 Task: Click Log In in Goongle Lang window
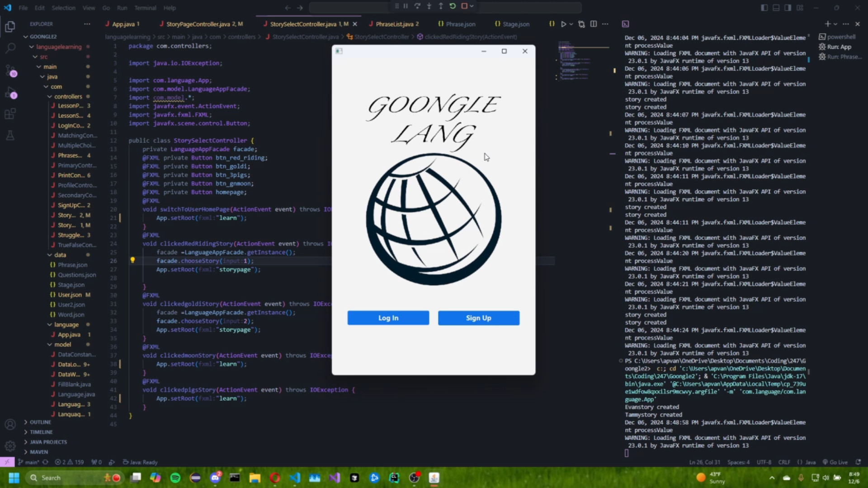[388, 318]
